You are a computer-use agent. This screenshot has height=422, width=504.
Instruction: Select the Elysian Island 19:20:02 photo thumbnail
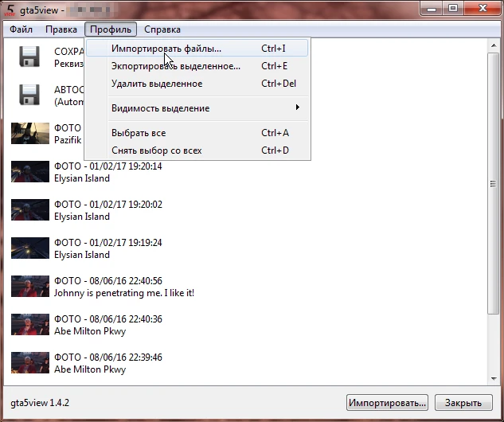tap(30, 209)
